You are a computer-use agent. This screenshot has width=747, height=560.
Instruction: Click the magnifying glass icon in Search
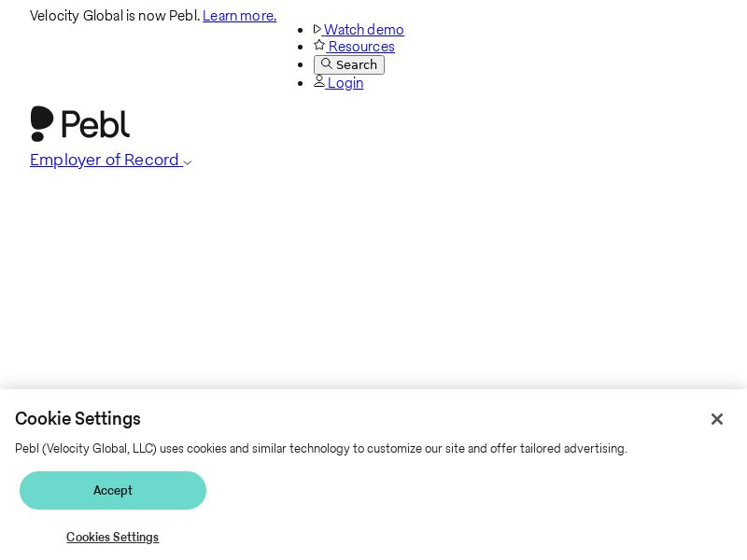328,63
